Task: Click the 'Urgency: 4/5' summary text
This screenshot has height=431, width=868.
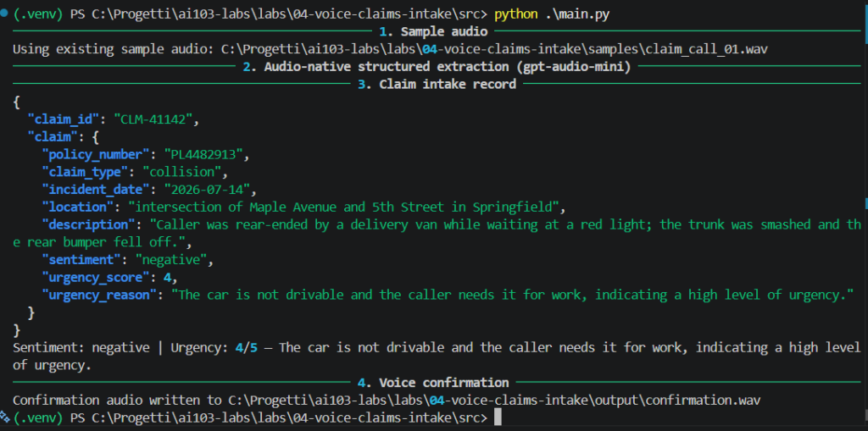Action: click(x=214, y=348)
